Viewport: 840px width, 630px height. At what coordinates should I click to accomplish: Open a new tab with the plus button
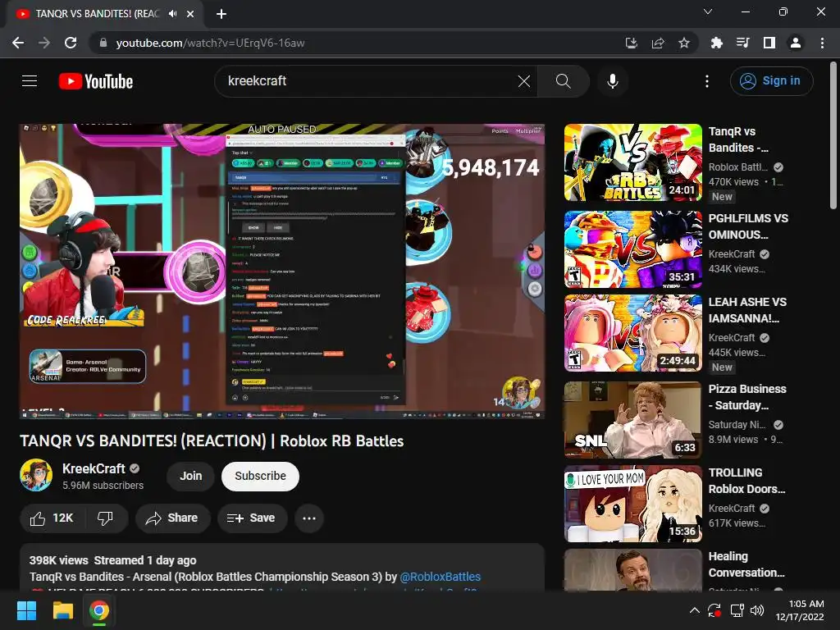click(x=221, y=14)
